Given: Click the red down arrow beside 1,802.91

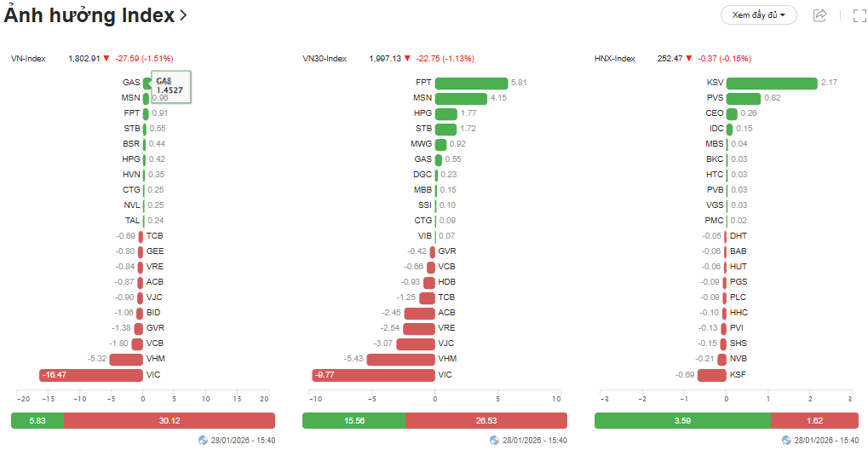Looking at the screenshot, I should 106,59.
